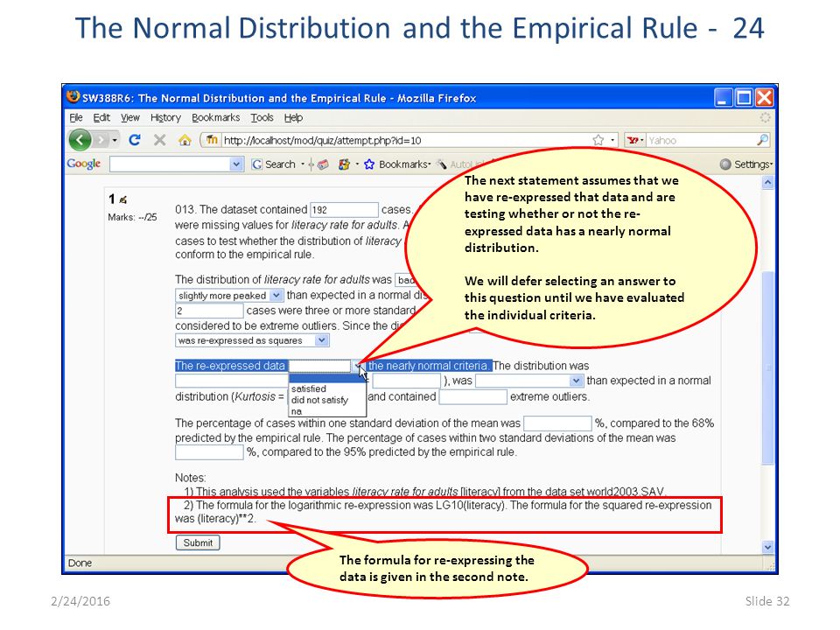
Task: Click the Google toolbar search field
Action: coord(170,164)
